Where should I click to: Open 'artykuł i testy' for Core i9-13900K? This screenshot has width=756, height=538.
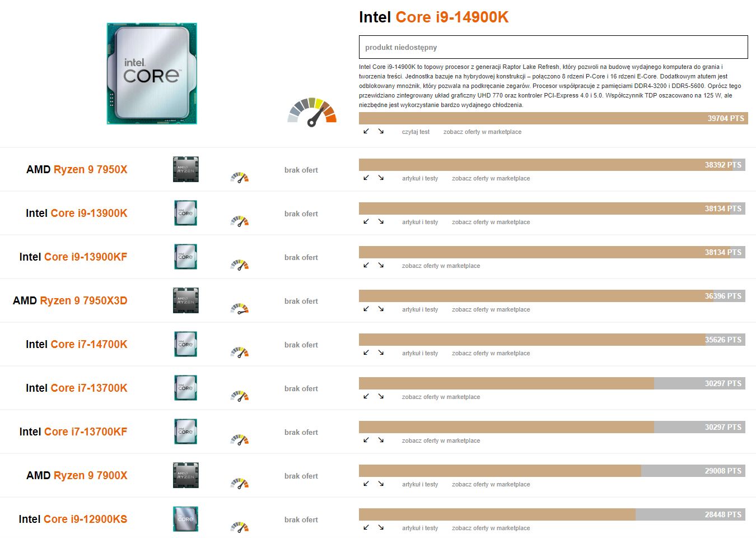click(x=420, y=222)
